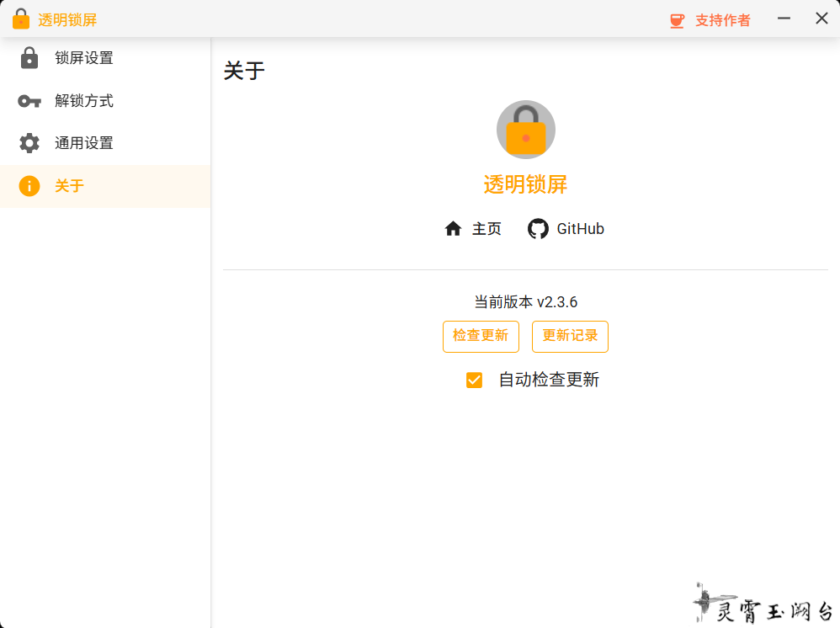Click the coffee cup icon in title bar
840x628 pixels.
[677, 20]
